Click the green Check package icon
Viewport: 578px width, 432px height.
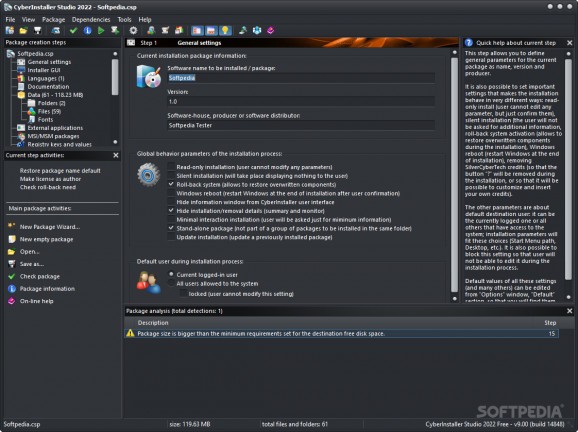click(12, 276)
